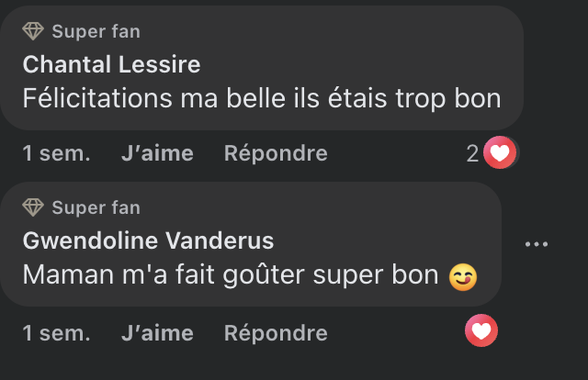Image resolution: width=588 pixels, height=380 pixels.
Task: Open heart reaction on Gwendoline's comment
Action: pos(481,330)
